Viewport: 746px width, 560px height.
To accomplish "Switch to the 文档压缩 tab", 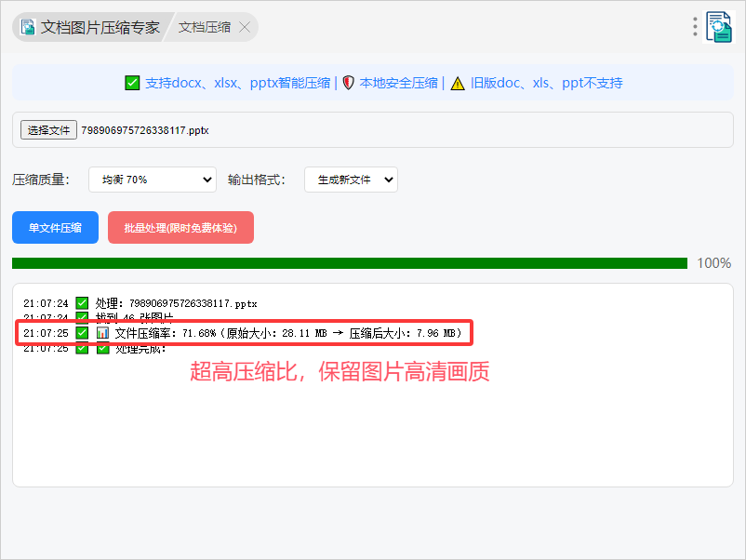I will pos(205,27).
